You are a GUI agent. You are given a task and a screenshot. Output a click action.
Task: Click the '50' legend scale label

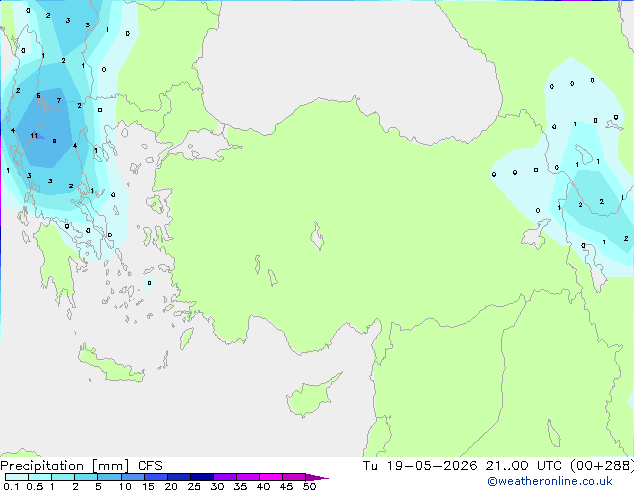309,486
